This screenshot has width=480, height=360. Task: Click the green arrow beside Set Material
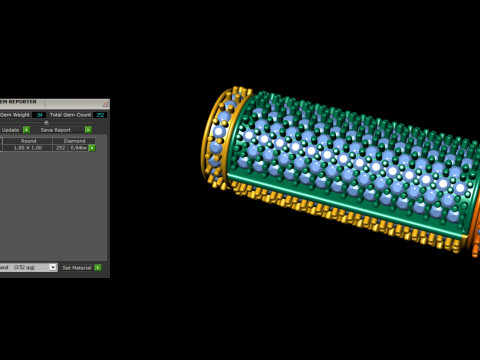pos(98,268)
